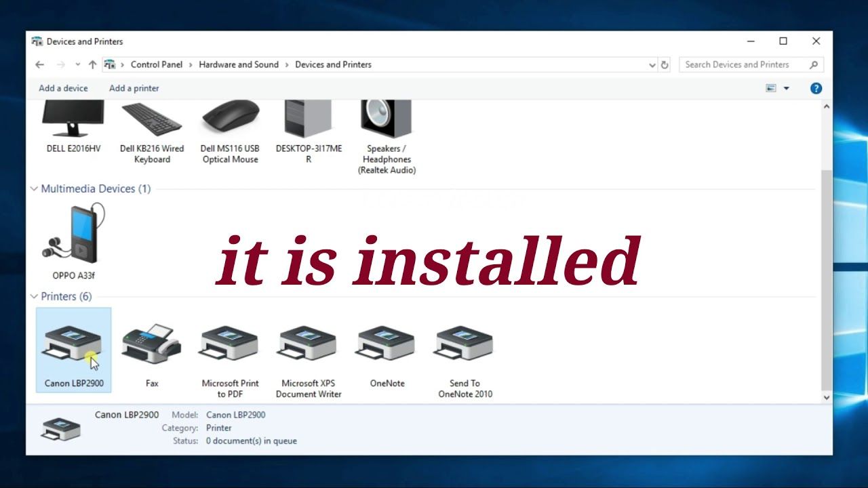Screen dimensions: 868x488
Task: Expand chevron after Hardware and Sound breadcrumb
Action: tap(287, 65)
